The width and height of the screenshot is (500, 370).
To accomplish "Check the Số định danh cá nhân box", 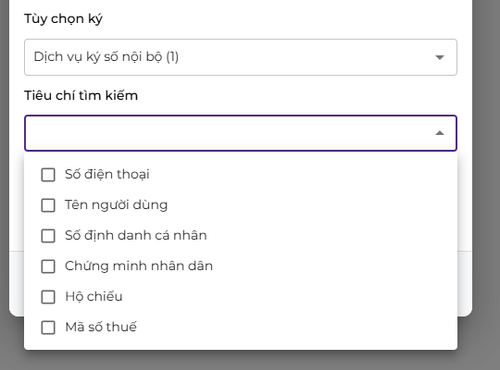I will click(48, 236).
